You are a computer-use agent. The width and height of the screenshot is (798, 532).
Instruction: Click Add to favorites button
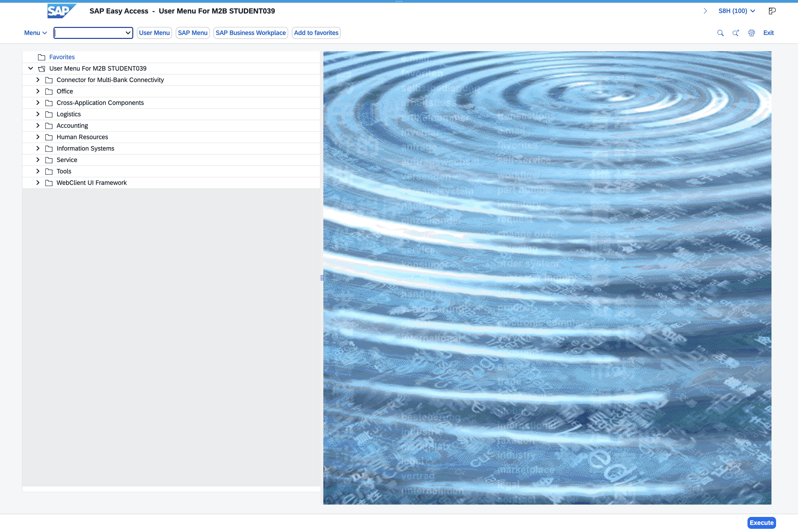[x=316, y=33]
